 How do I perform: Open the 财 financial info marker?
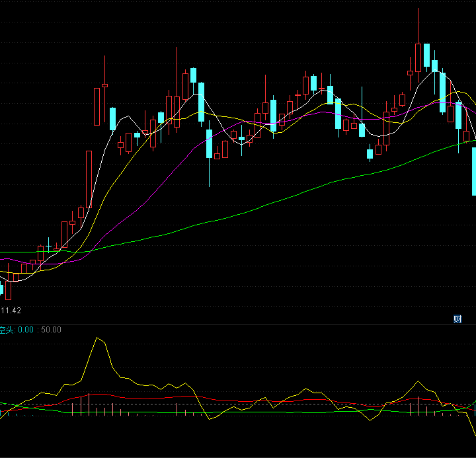point(457,319)
